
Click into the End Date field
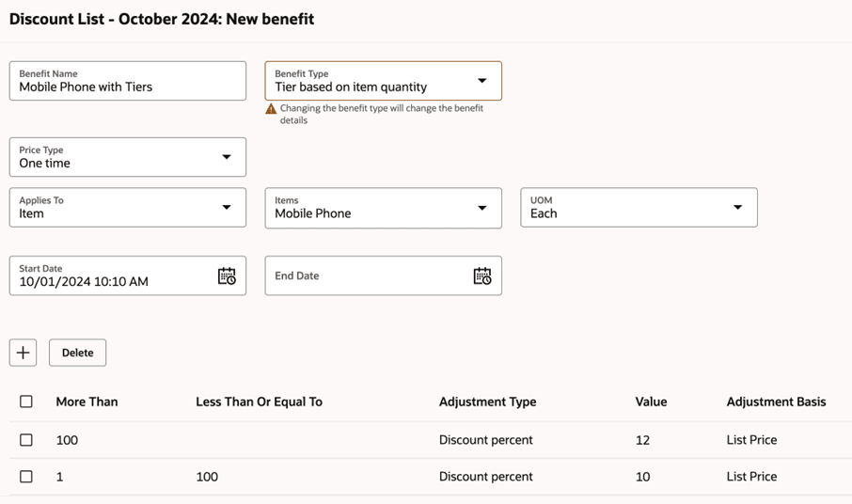[367, 276]
